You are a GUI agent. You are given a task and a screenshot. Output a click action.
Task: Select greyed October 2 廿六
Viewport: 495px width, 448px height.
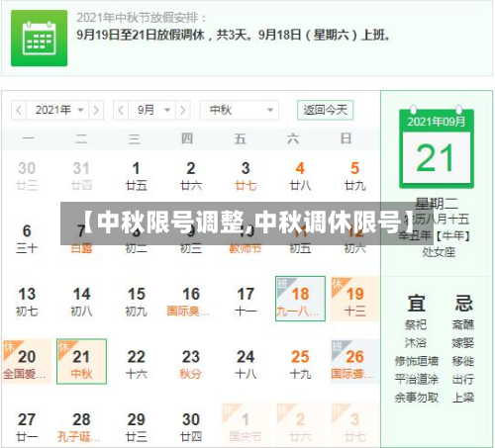point(300,425)
